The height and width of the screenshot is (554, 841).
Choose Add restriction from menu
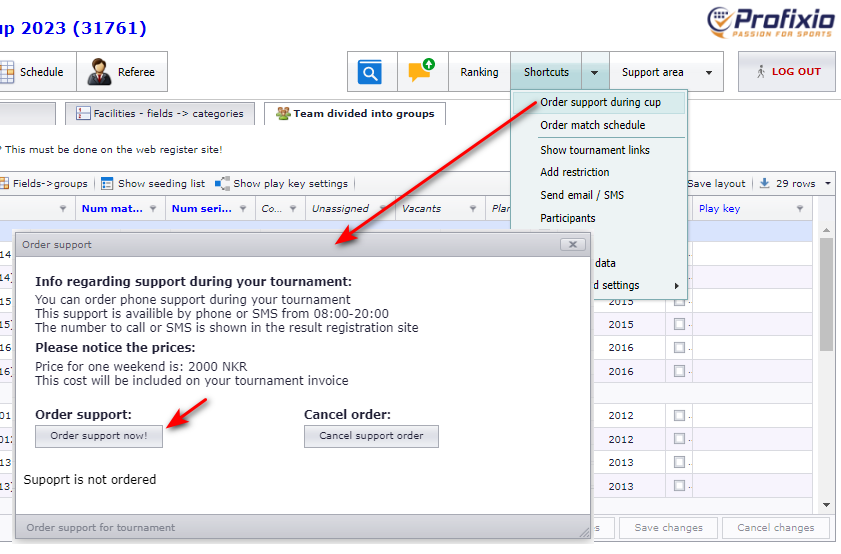(574, 172)
